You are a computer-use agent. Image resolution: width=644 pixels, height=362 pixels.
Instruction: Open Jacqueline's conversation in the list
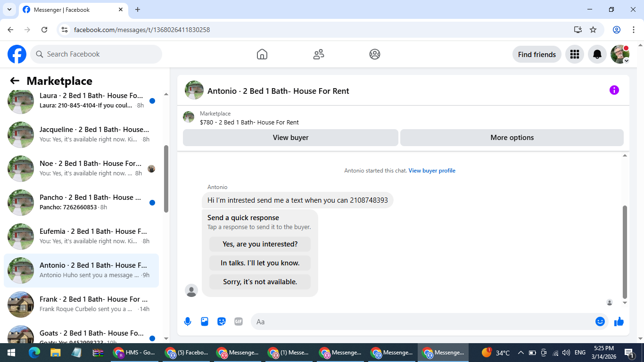coord(81,134)
